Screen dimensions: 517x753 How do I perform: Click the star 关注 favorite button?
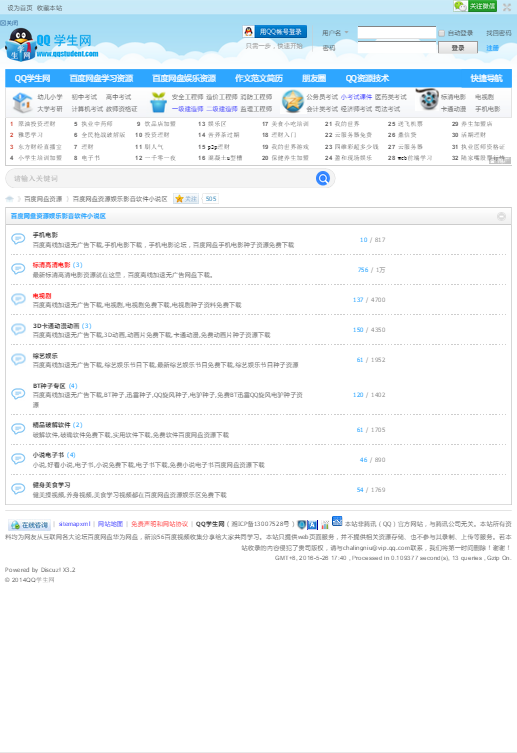point(186,198)
